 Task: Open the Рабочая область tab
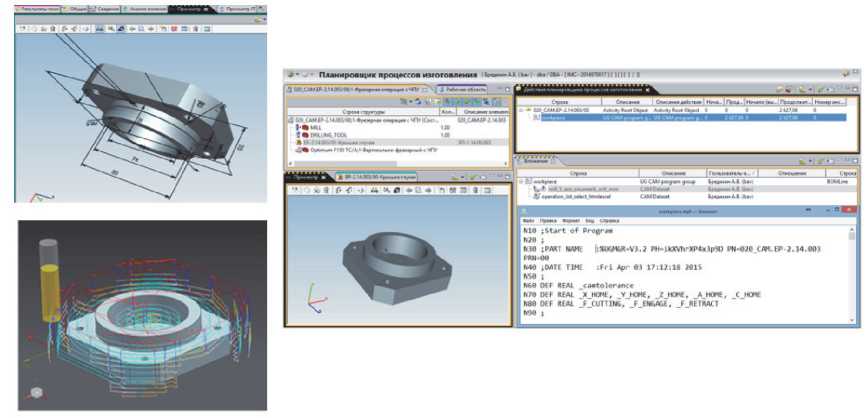point(460,89)
